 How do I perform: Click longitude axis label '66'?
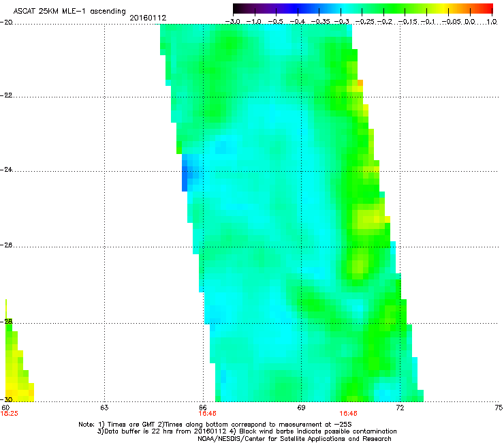(203, 408)
